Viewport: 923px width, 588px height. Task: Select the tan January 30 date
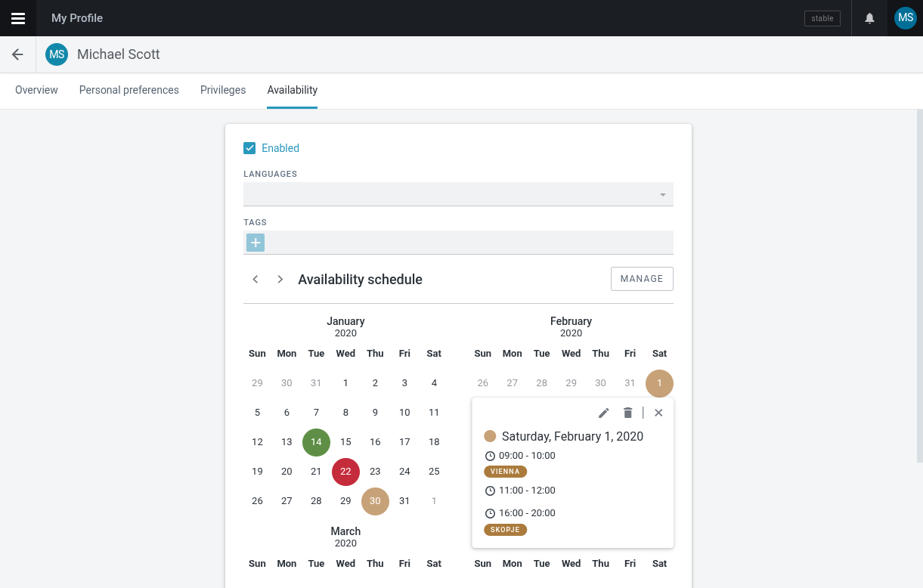(375, 501)
